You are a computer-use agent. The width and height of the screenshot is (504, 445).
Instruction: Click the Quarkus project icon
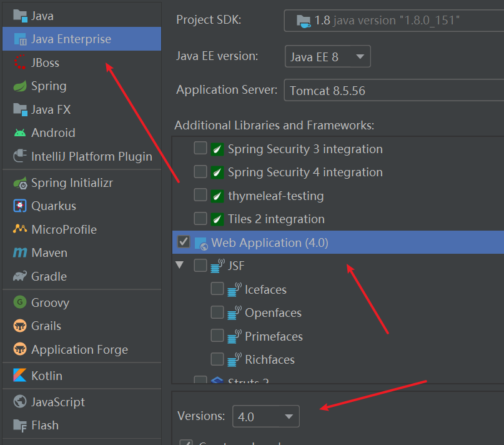point(20,206)
